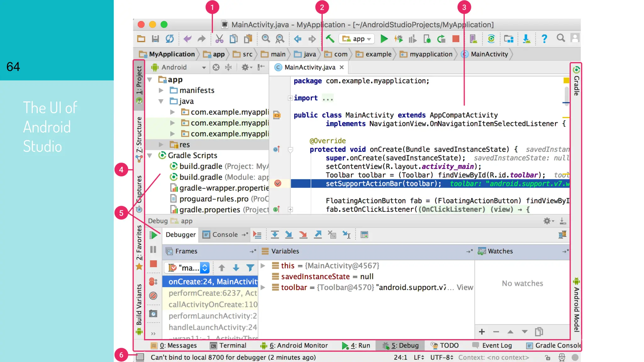The image size is (644, 362).
Task: Switch to the Debugger tab
Action: pyautogui.click(x=180, y=235)
